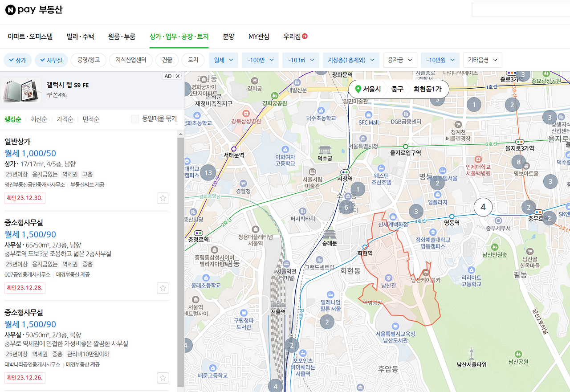Open the 지상층(1층제외) floor dropdown
The width and height of the screenshot is (570, 392).
tap(351, 60)
